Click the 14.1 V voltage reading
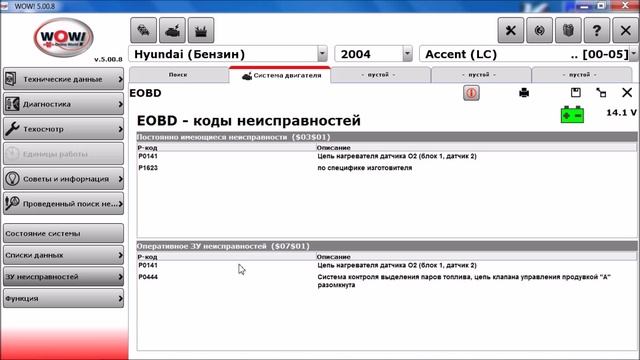This screenshot has width=640, height=360. (621, 113)
